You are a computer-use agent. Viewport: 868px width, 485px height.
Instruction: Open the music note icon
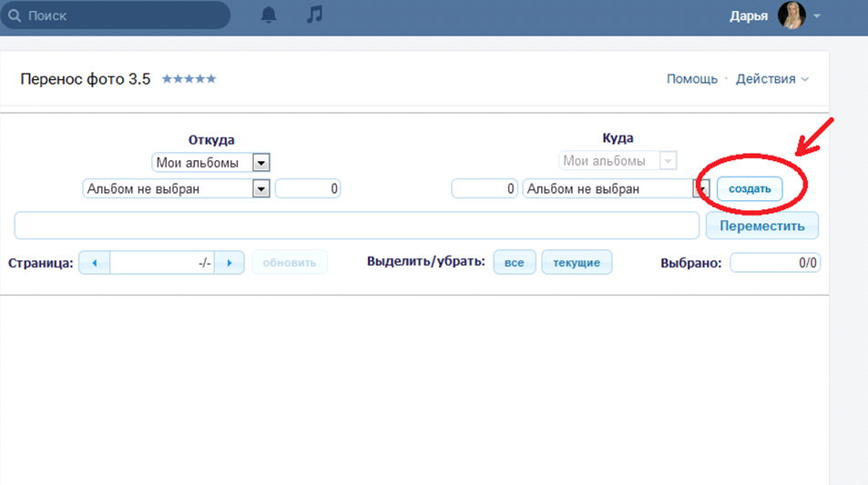tap(314, 15)
